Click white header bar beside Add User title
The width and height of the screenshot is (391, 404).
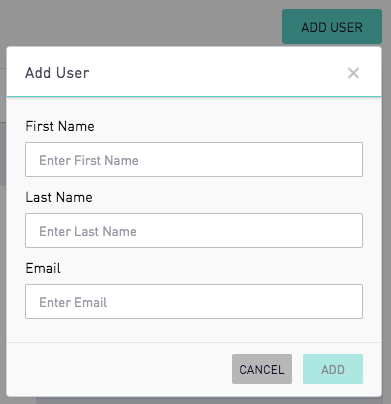pyautogui.click(x=217, y=72)
